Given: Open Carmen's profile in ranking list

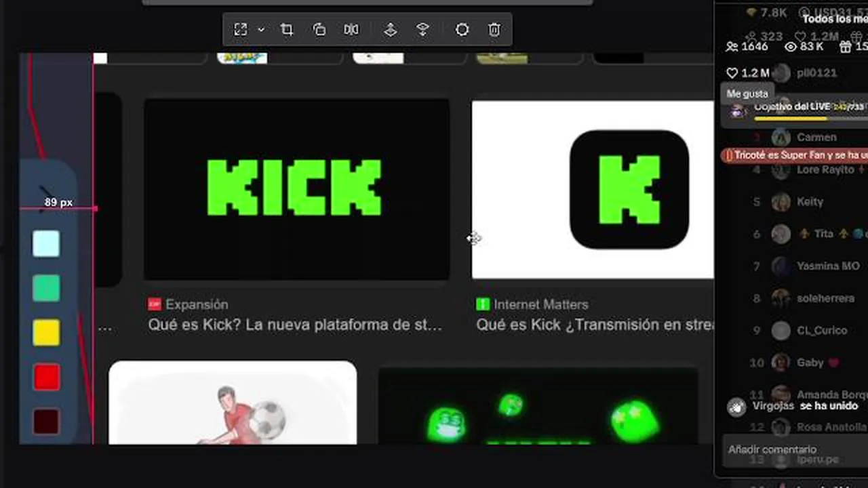Looking at the screenshot, I should (x=816, y=137).
